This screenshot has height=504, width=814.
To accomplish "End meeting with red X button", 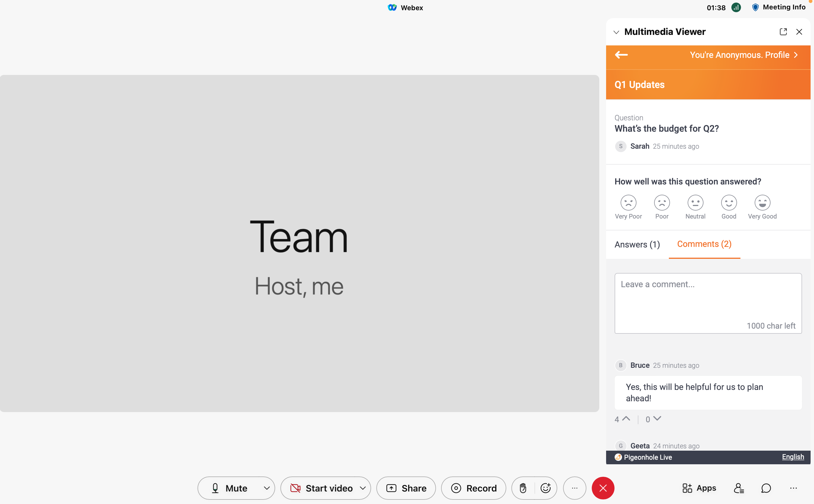I will pos(603,488).
